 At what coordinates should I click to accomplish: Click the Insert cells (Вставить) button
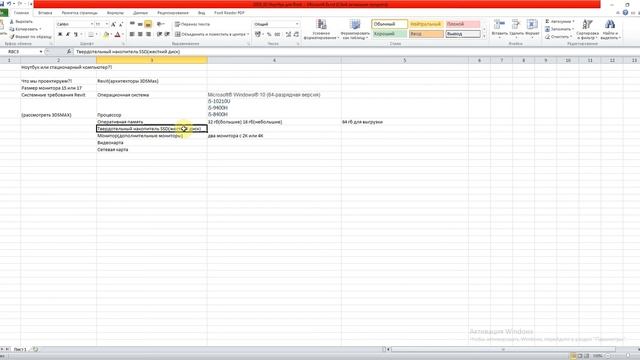(499, 29)
